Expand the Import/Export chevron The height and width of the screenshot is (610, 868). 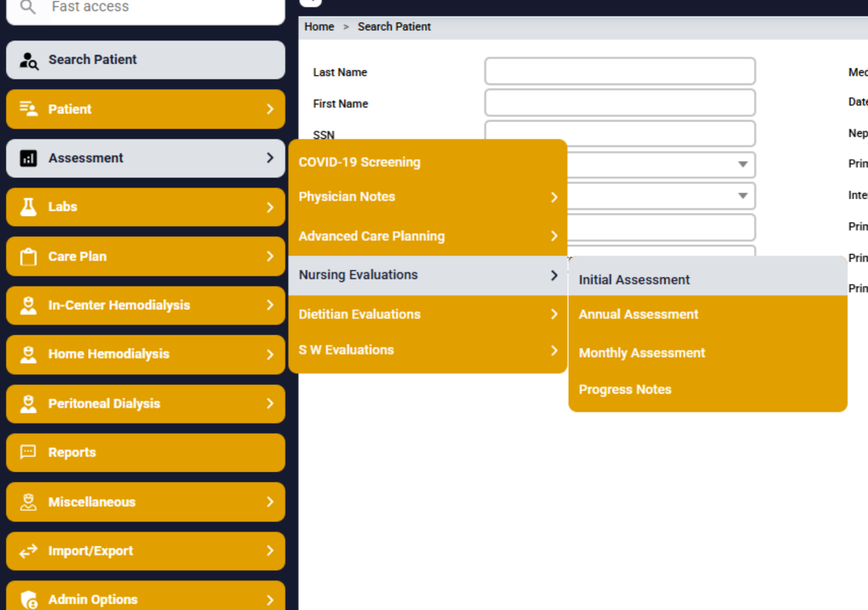click(270, 551)
